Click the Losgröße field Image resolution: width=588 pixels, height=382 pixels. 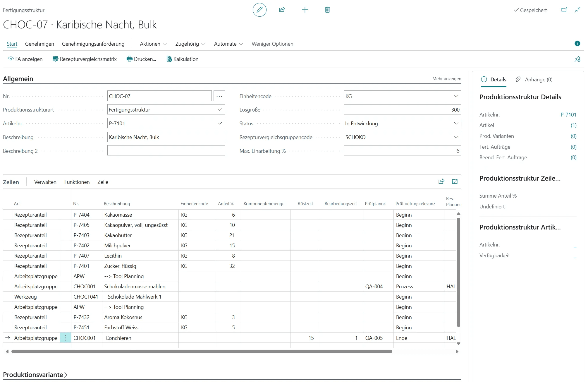point(402,109)
